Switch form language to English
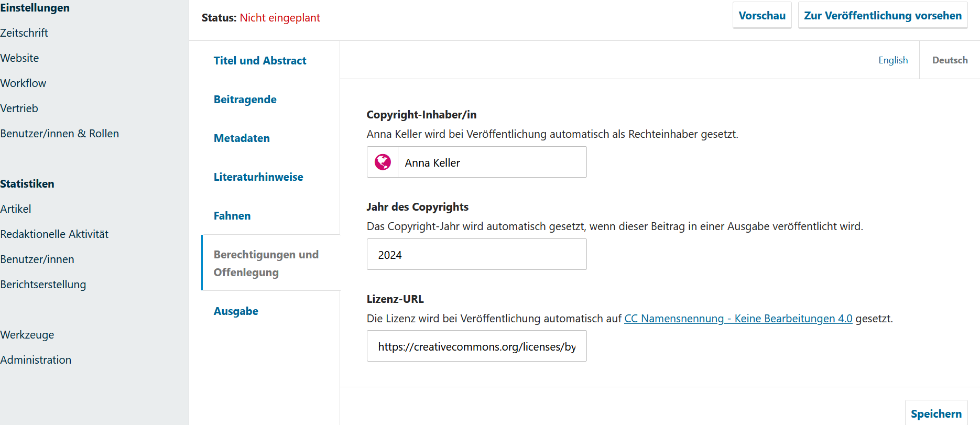 click(x=892, y=60)
